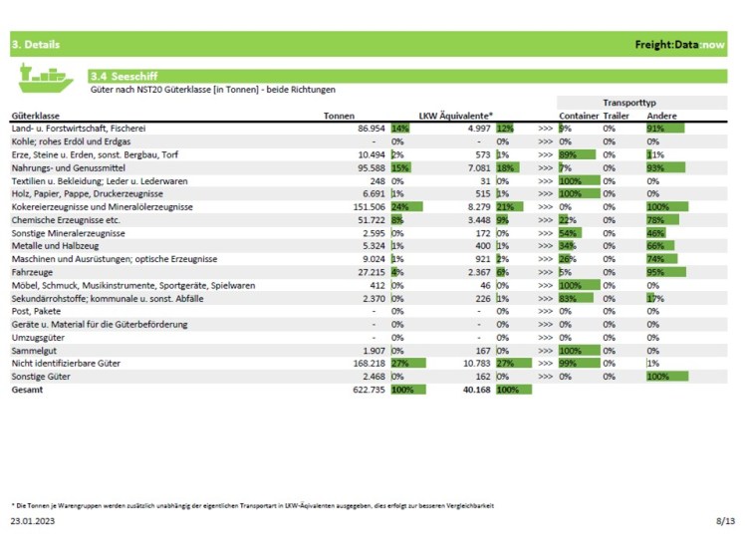Click the >>> arrows in the Sonstige Güter row
Screen dimensions: 747x560
[x=545, y=376]
